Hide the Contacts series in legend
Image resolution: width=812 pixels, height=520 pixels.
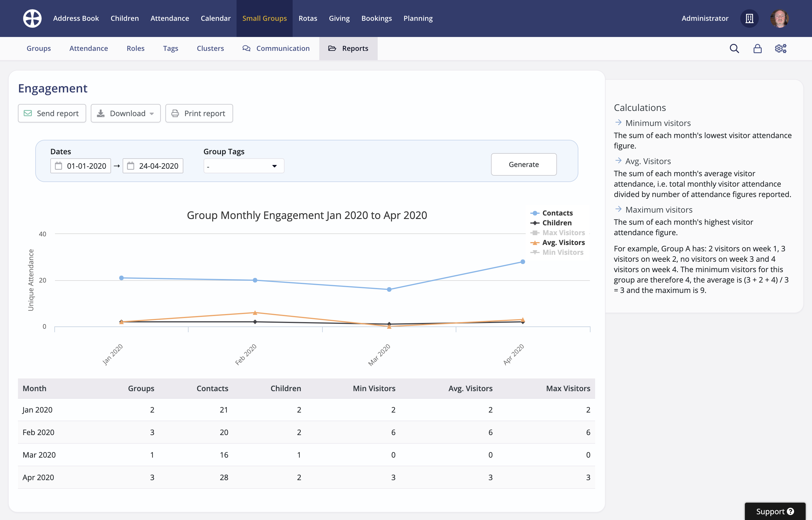(557, 213)
